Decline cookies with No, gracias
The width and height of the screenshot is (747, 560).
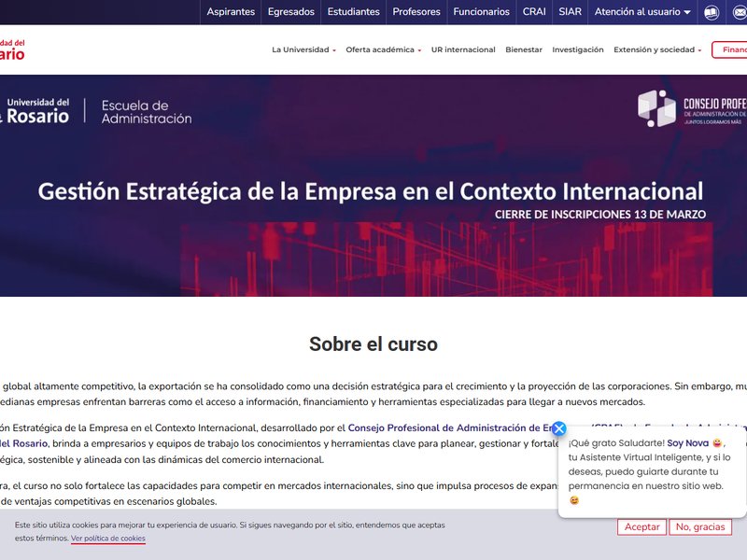pyautogui.click(x=700, y=527)
